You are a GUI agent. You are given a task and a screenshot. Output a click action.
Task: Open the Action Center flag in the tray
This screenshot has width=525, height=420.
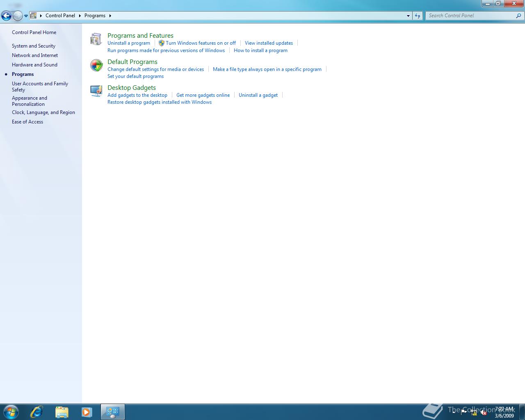[x=463, y=412]
